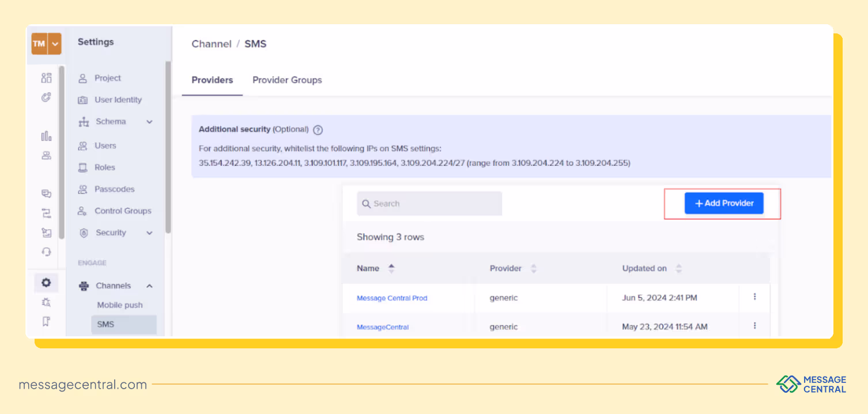Open the segments people icon in rail
The height and width of the screenshot is (414, 868).
coord(47,155)
